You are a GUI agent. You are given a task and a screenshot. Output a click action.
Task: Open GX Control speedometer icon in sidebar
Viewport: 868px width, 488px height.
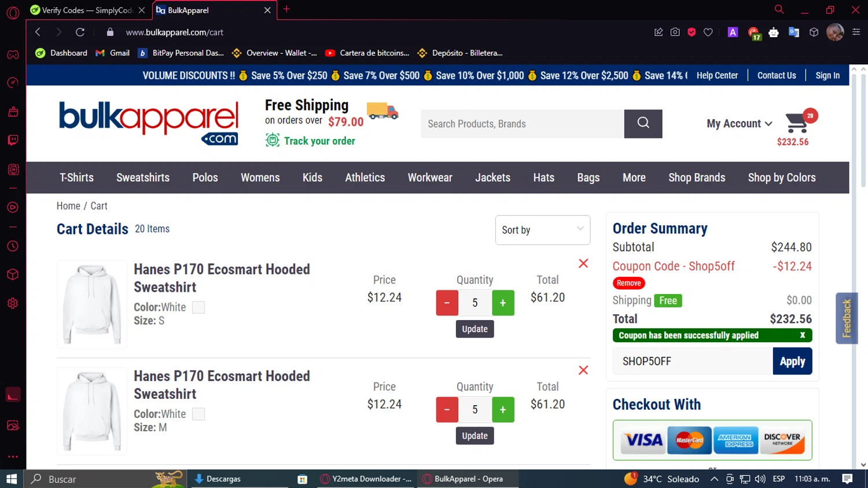13,83
